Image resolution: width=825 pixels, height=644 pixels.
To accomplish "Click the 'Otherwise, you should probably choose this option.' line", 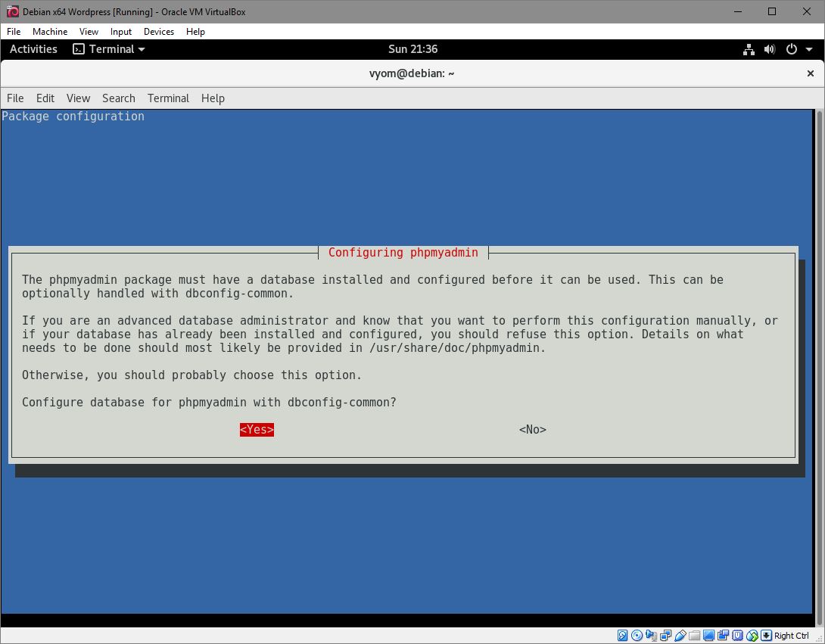I will click(192, 375).
